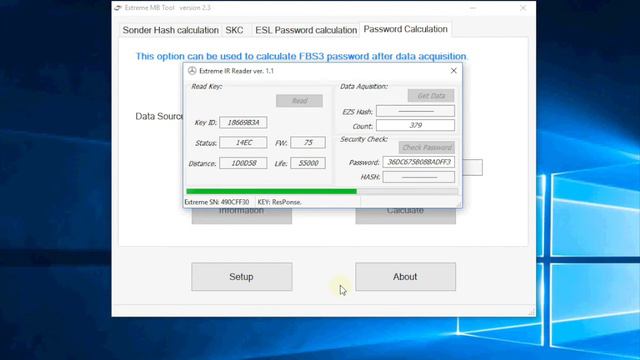Click the Information button behind the dialog
This screenshot has width=640, height=360.
coord(242,216)
